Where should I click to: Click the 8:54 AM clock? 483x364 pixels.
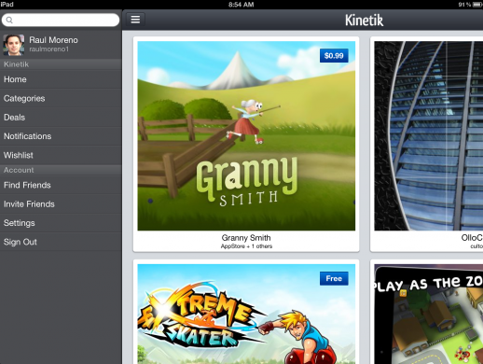coord(241,4)
